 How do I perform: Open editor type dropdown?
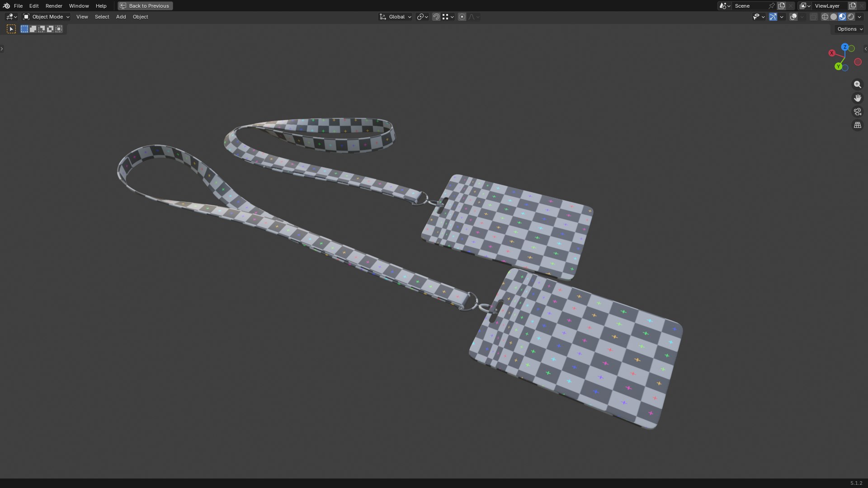tap(11, 17)
